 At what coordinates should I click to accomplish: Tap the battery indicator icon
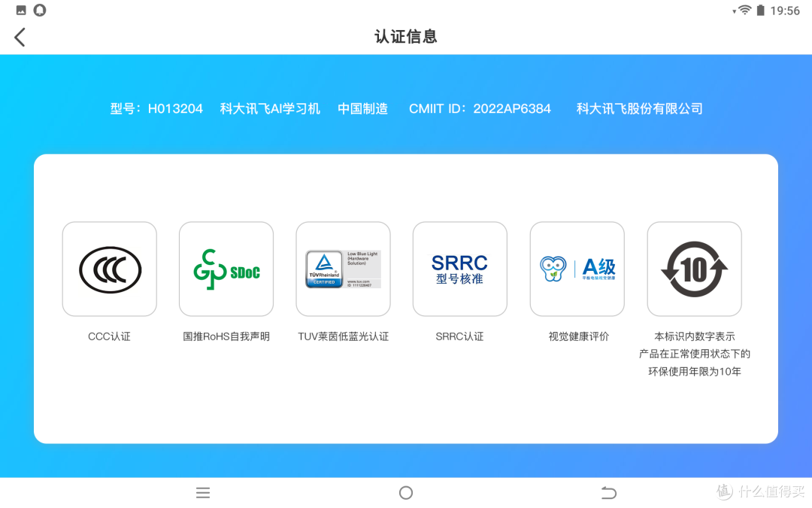pyautogui.click(x=760, y=11)
